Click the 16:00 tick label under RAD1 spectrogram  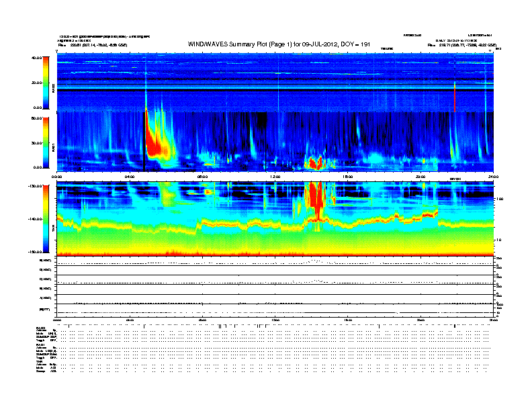tap(348, 177)
